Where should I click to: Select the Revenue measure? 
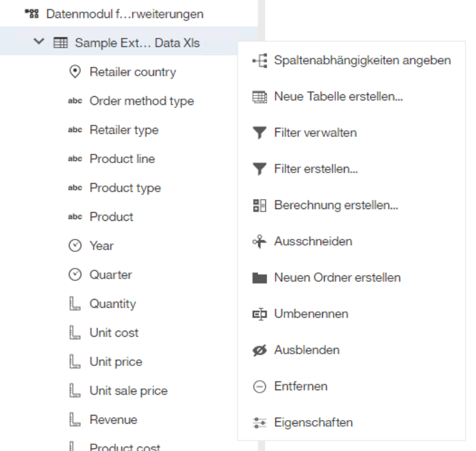pos(113,419)
